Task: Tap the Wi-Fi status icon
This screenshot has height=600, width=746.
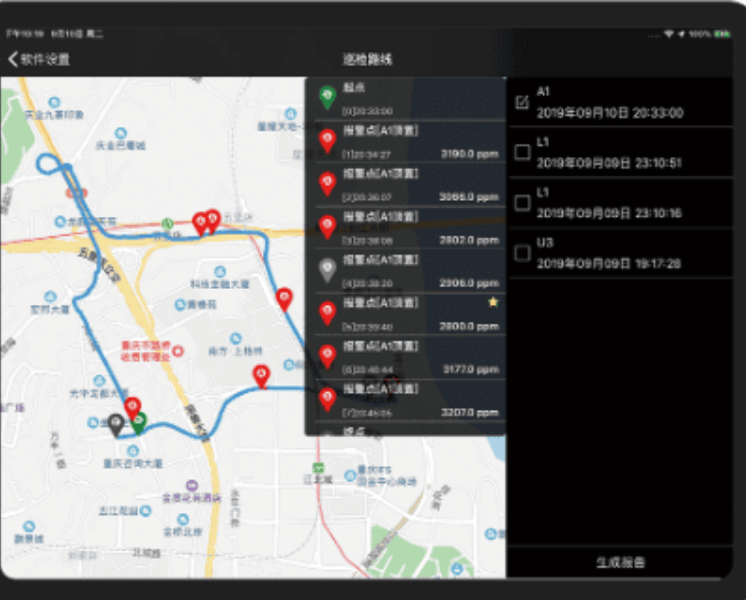Action: (x=668, y=34)
